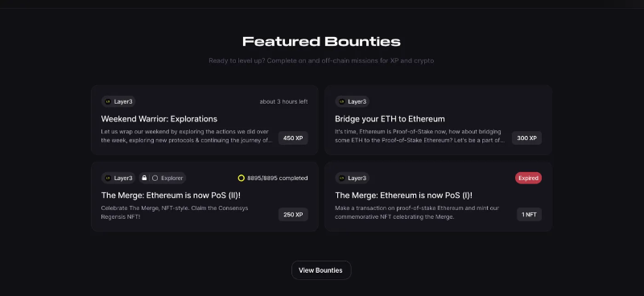This screenshot has height=296, width=644.
Task: Click the 8895/8895 completed counter text
Action: pyautogui.click(x=277, y=179)
